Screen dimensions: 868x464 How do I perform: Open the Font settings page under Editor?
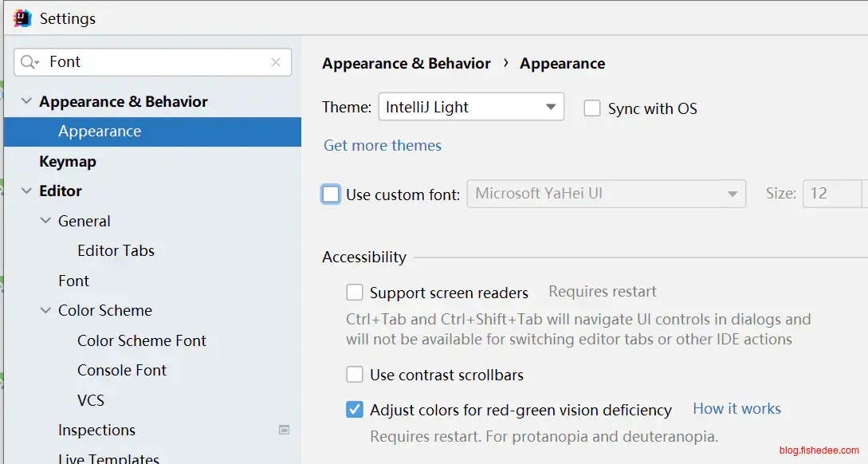73,281
